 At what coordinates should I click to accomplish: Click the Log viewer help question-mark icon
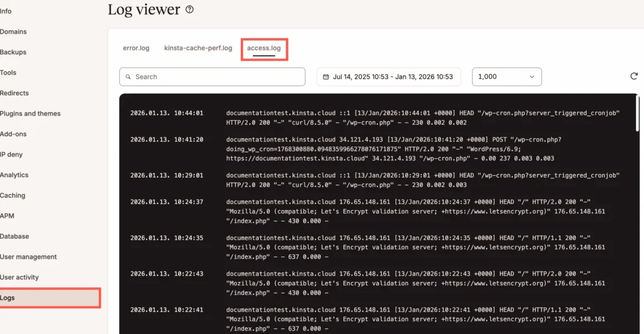[189, 9]
